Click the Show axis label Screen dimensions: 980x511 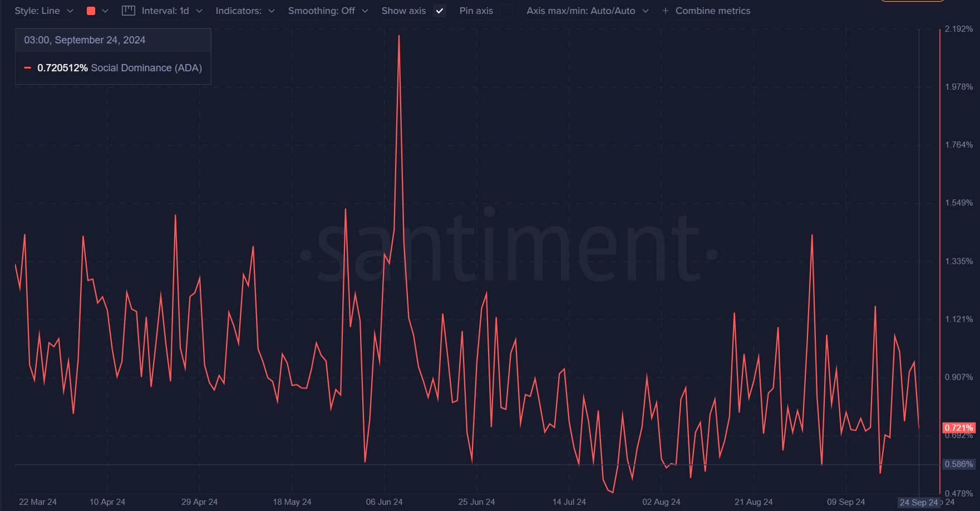(x=403, y=11)
